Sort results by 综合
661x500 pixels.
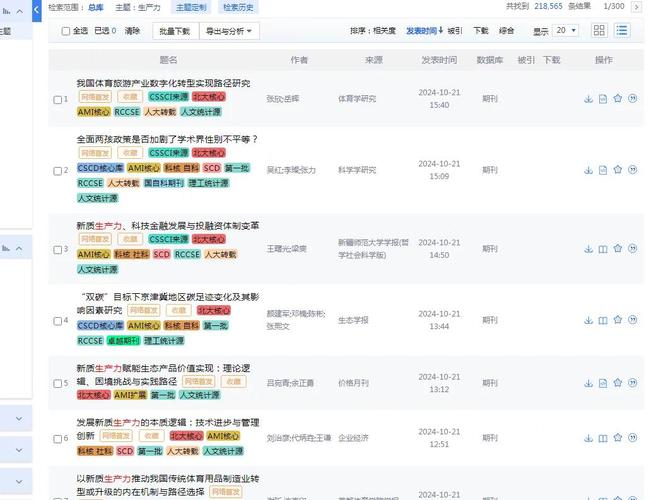click(x=506, y=31)
